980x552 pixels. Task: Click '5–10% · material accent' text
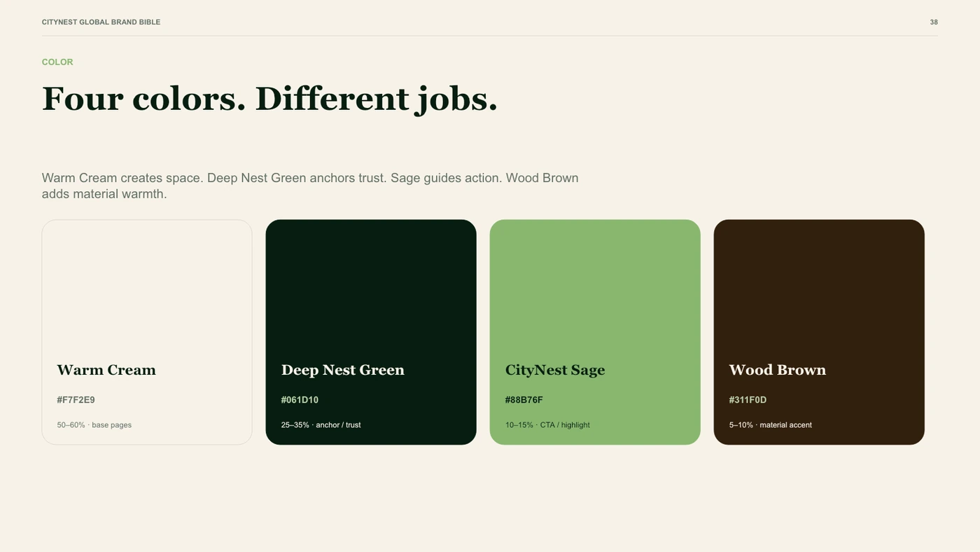coord(770,425)
